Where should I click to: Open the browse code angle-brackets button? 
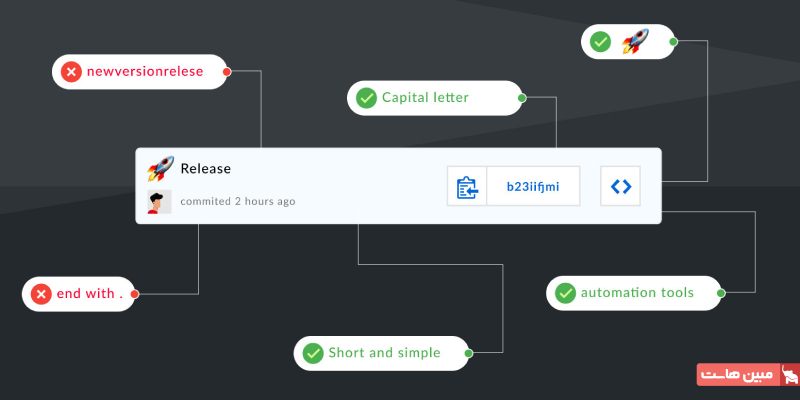click(621, 187)
